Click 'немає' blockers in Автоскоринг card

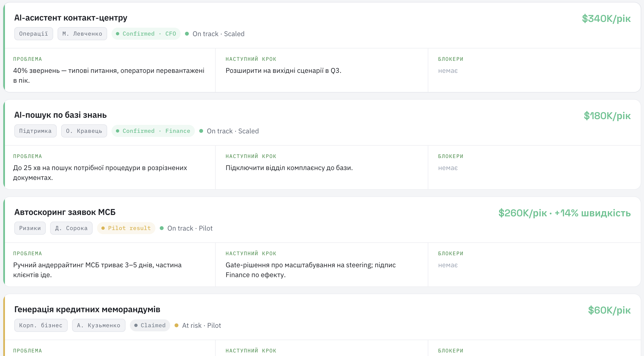coord(448,265)
